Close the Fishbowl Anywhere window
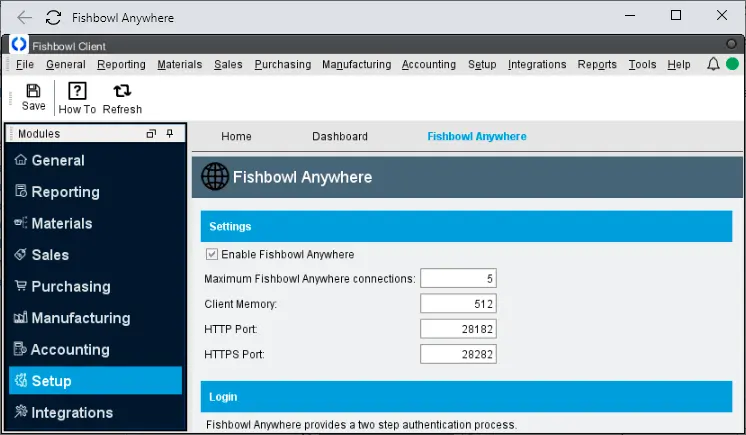 (x=722, y=15)
